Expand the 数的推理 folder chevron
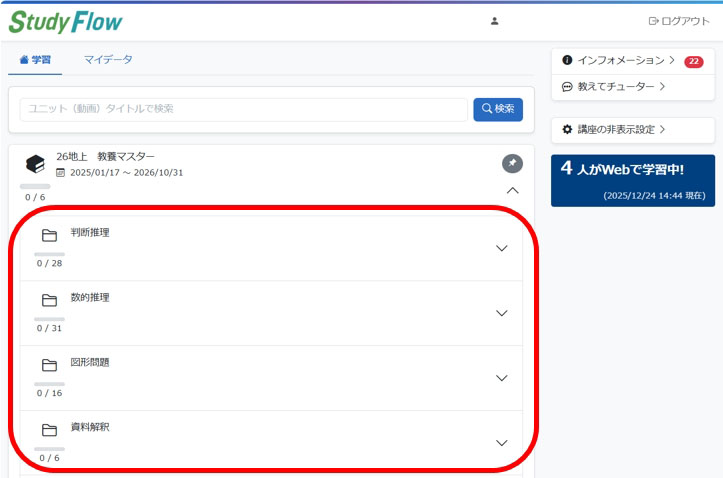Viewport: 723px width, 478px height. [x=502, y=313]
